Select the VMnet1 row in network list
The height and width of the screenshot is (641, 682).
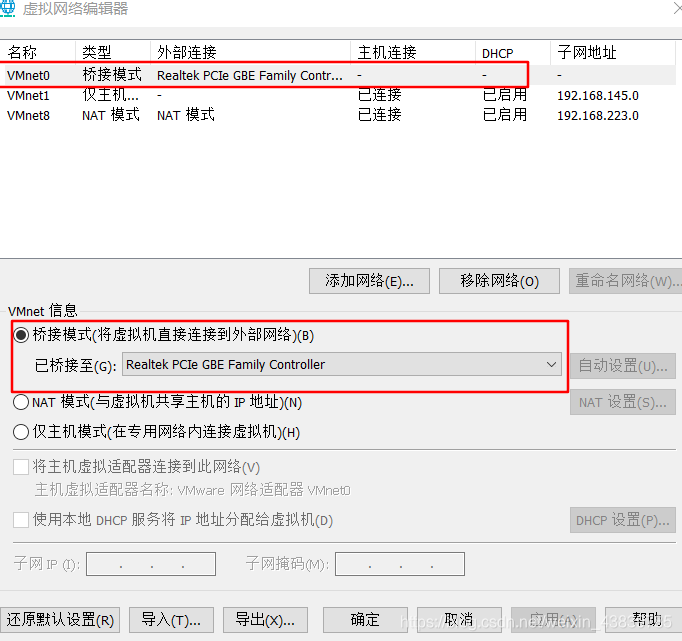338,95
